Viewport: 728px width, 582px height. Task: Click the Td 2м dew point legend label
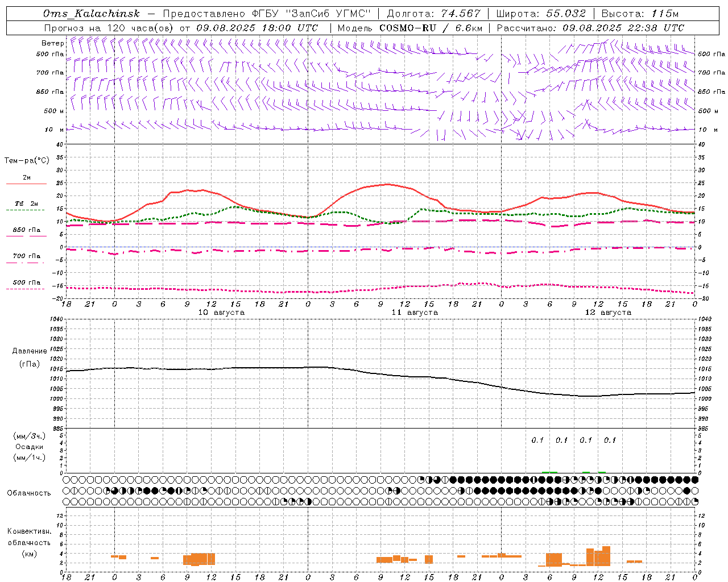click(26, 203)
